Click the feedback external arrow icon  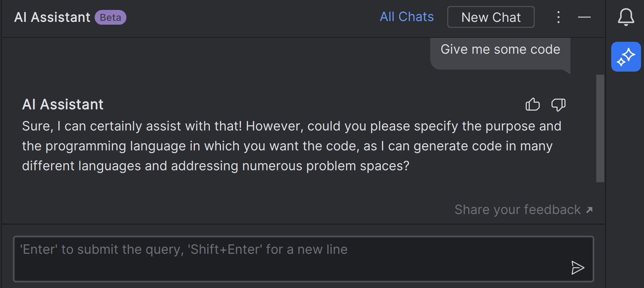[x=590, y=210]
